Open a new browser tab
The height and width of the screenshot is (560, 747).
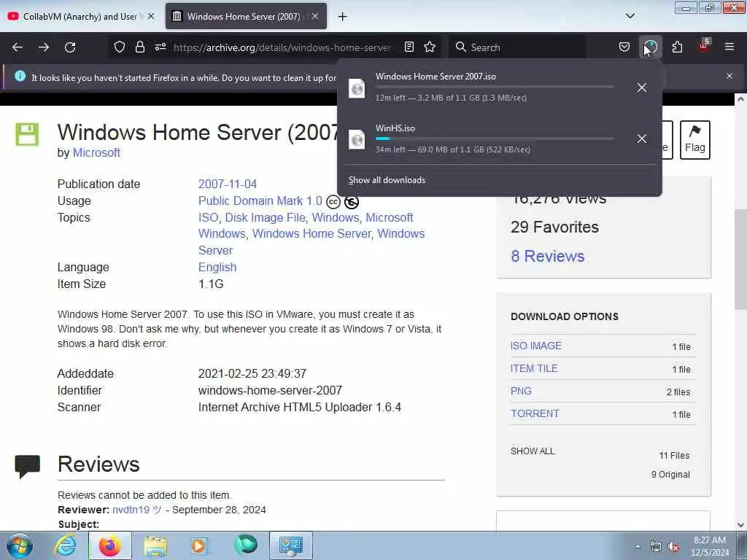pyautogui.click(x=343, y=17)
